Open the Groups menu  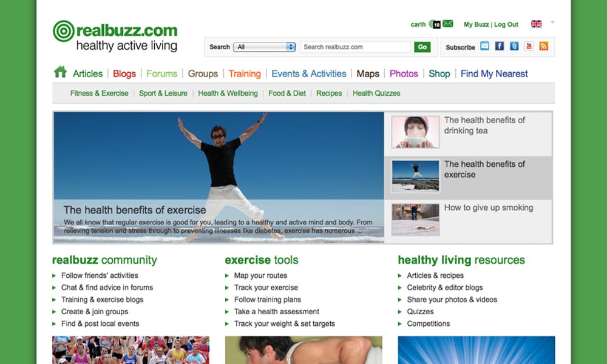tap(203, 73)
